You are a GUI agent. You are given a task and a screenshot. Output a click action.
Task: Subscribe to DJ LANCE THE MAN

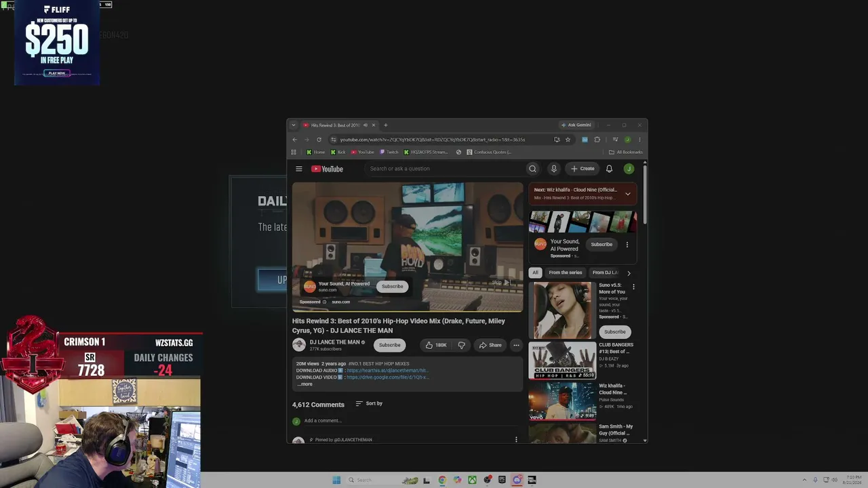pyautogui.click(x=390, y=345)
